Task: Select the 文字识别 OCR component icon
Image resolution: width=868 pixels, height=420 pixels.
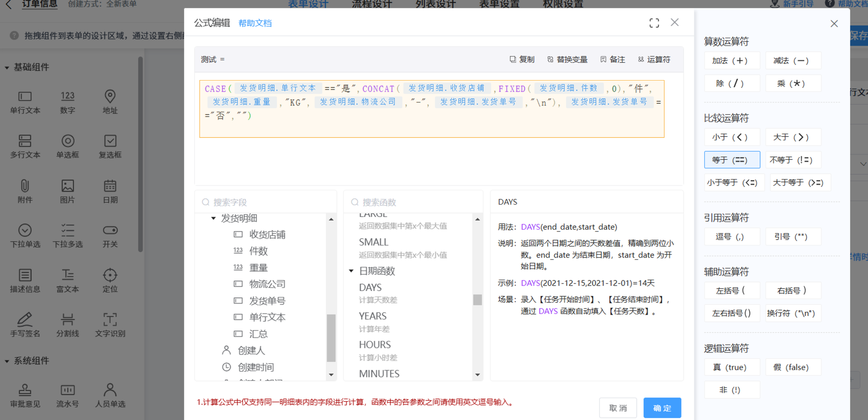Action: [x=110, y=319]
